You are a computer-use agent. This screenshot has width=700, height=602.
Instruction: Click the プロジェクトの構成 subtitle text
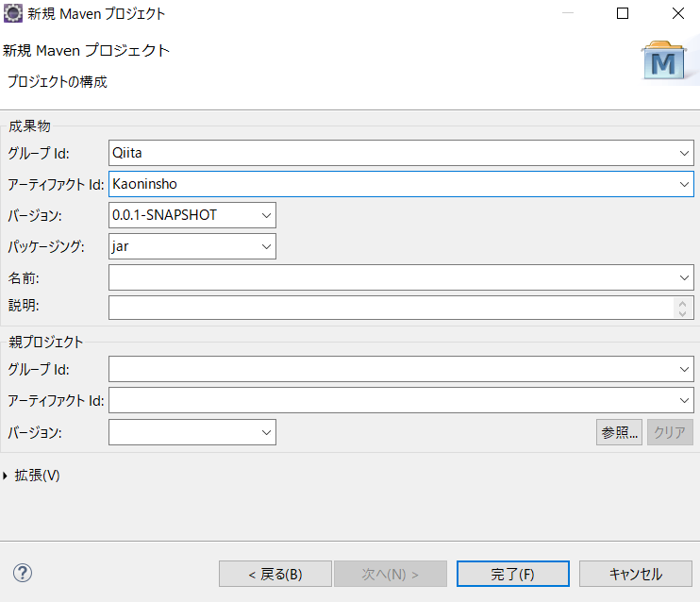click(58, 82)
